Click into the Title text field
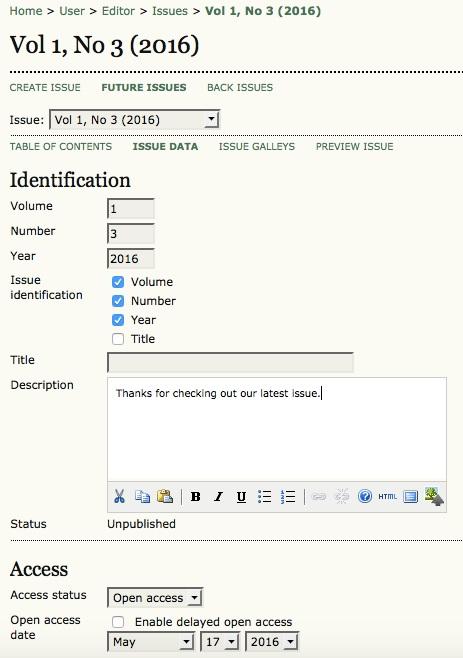The width and height of the screenshot is (463, 658). pyautogui.click(x=230, y=363)
